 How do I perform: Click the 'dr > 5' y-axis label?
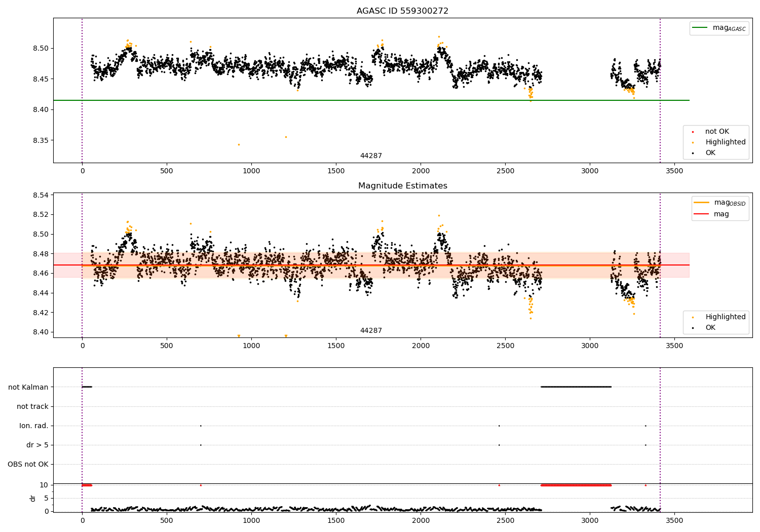click(x=37, y=445)
